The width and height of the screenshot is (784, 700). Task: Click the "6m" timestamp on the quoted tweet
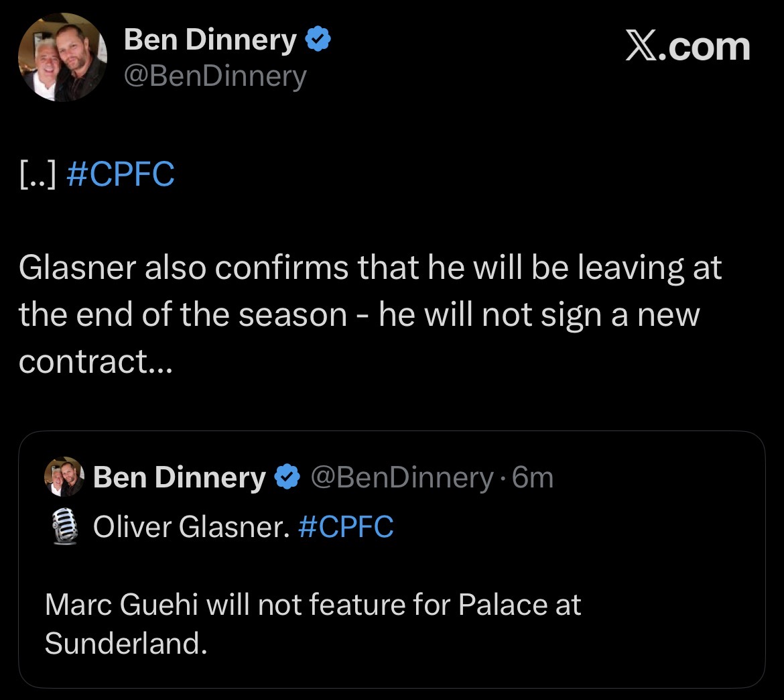(533, 477)
